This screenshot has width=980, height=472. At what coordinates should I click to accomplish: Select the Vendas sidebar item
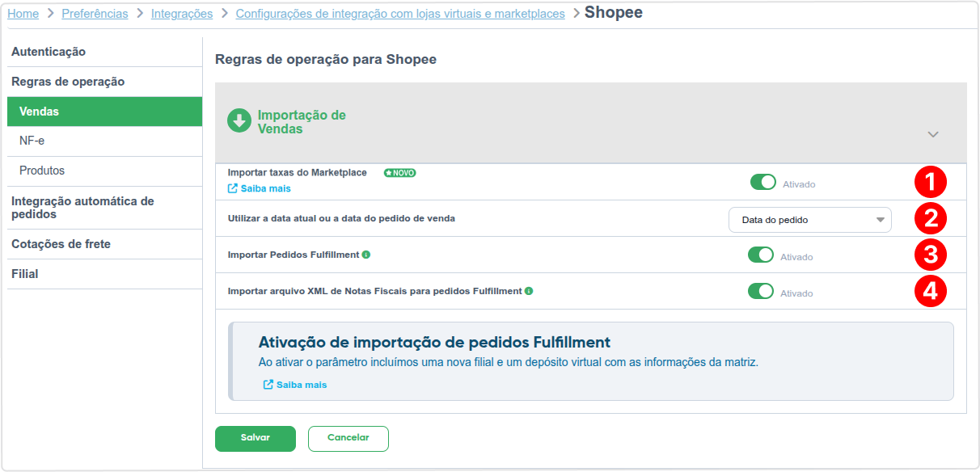[104, 112]
